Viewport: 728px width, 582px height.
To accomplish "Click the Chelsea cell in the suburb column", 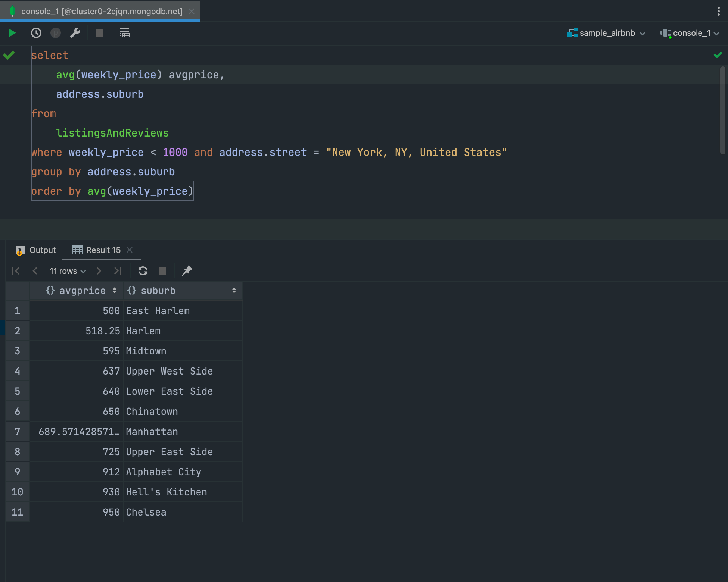I will click(x=146, y=512).
